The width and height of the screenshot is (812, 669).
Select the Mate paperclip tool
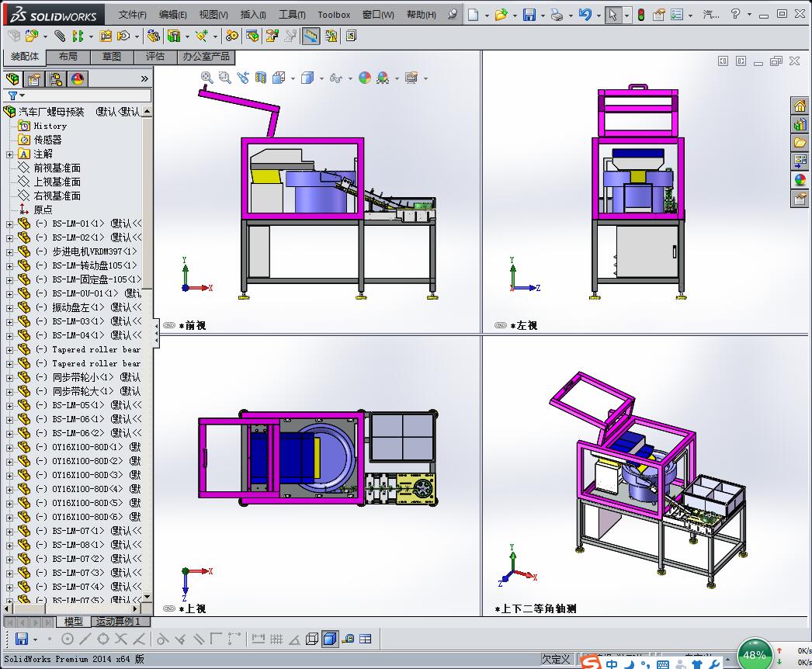coord(60,36)
